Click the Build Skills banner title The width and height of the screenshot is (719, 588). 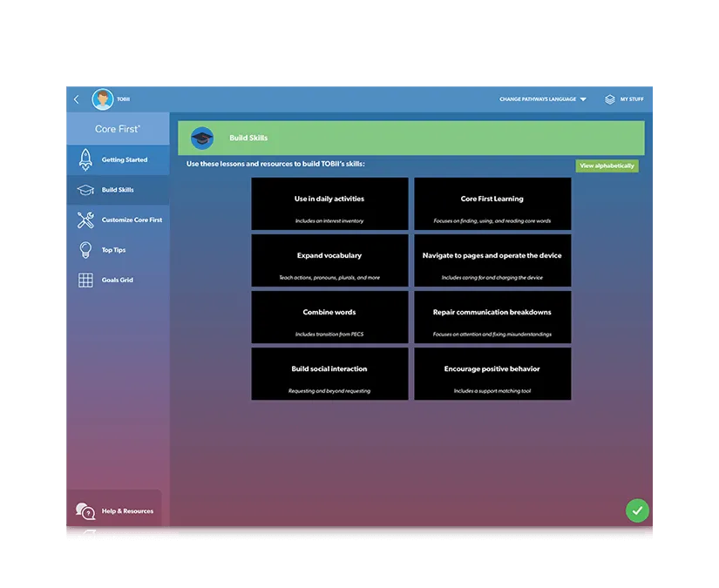[248, 138]
